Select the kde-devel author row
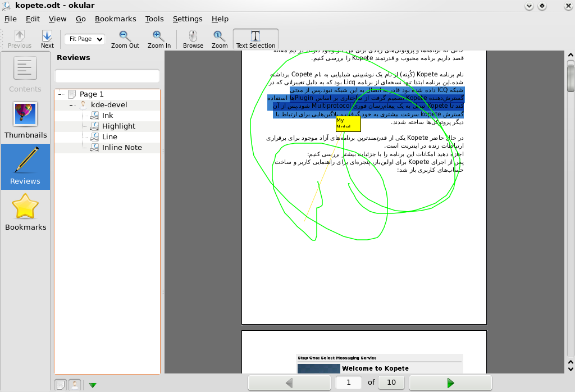 [107, 105]
